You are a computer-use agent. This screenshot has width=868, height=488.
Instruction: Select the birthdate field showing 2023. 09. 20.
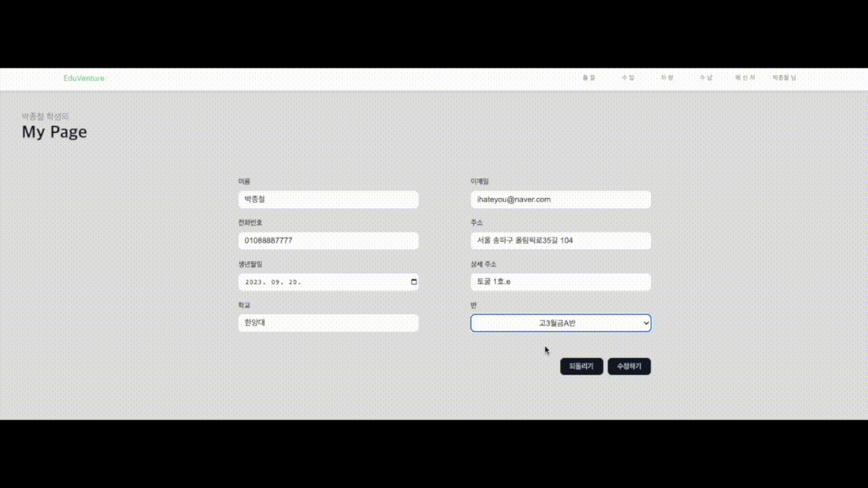[319, 282]
